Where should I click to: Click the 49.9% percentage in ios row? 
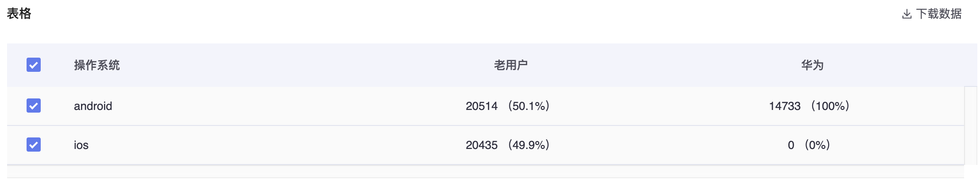(x=529, y=145)
